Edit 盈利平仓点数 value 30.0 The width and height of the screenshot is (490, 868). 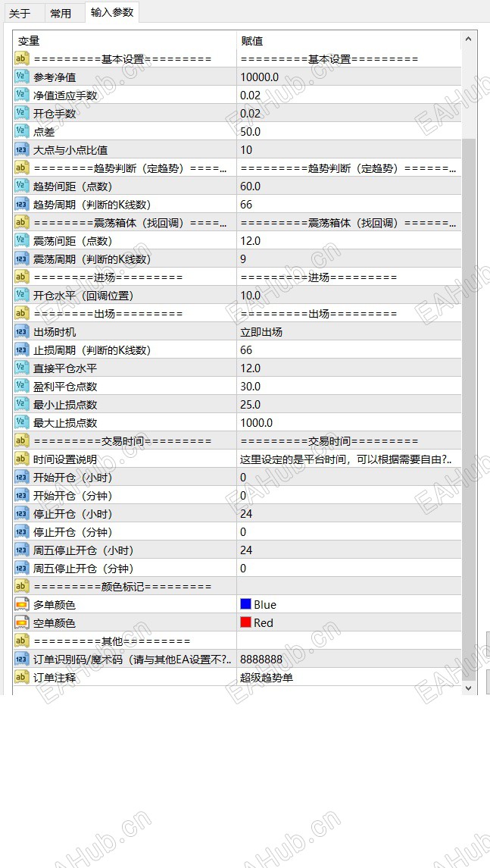[349, 387]
